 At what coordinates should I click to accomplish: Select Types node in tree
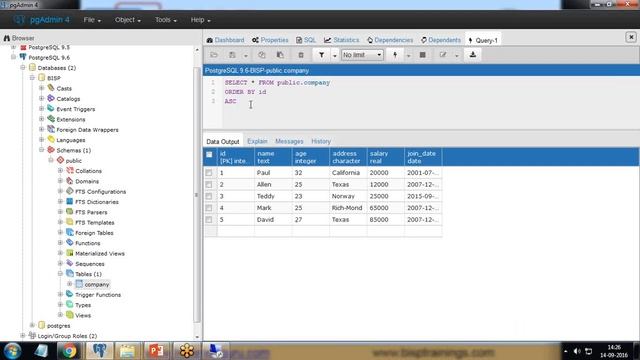83,305
